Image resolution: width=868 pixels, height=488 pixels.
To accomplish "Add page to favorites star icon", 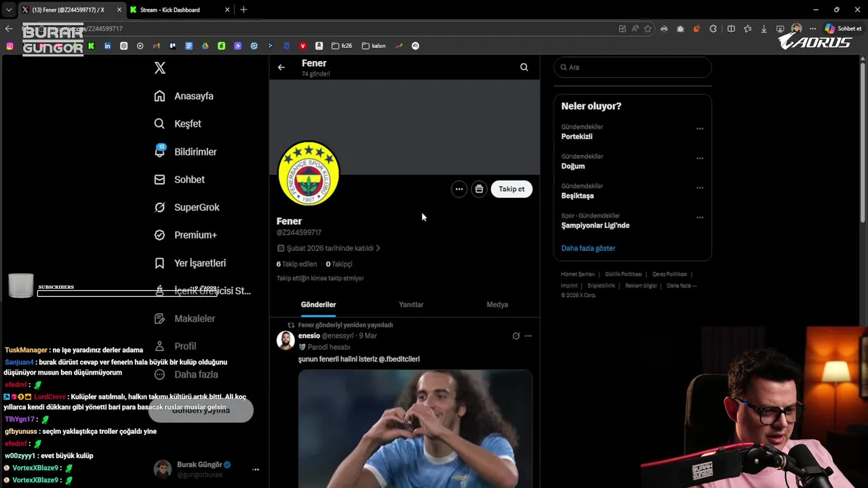I will [648, 28].
